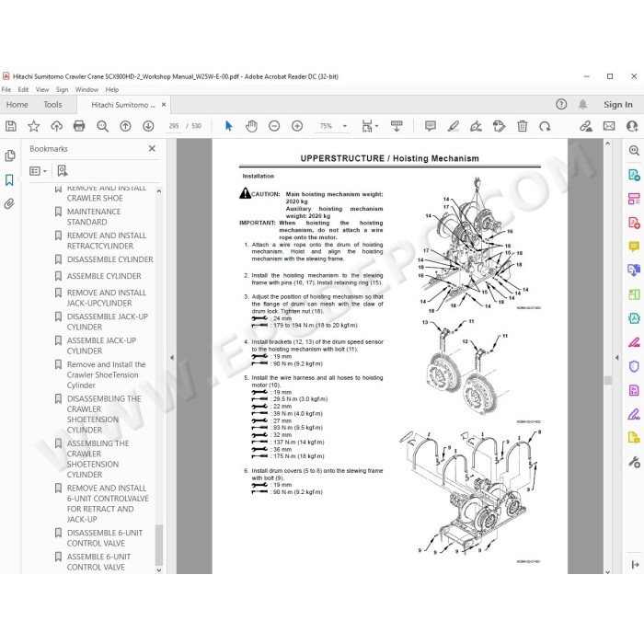Close the Hitachi Sumitomo document tab
The width and height of the screenshot is (644, 644).
point(164,105)
